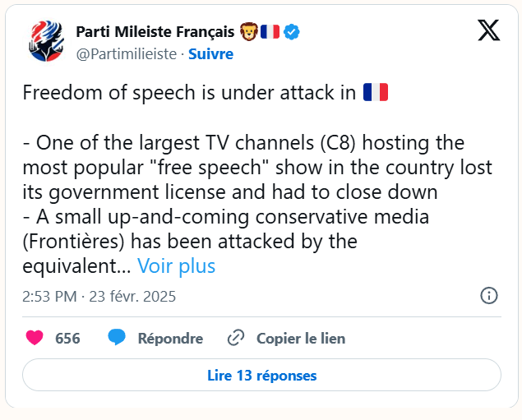This screenshot has height=420, width=522.
Task: Click the X logo icon
Action: [488, 31]
